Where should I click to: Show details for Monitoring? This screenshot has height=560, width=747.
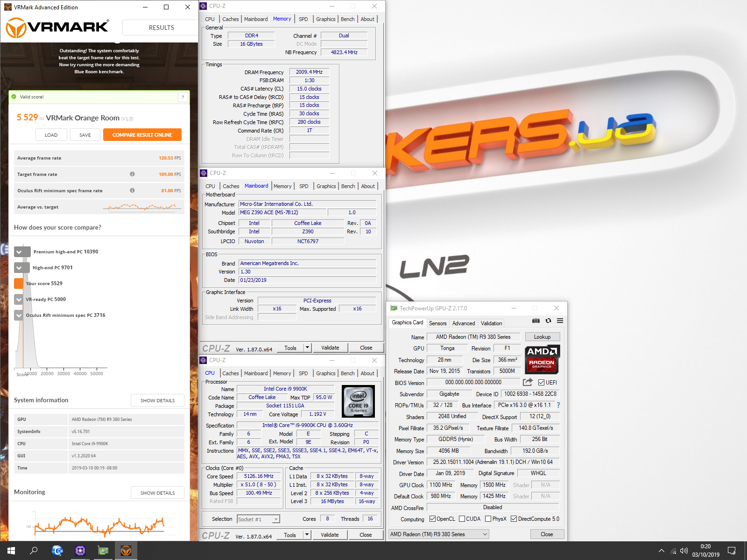pyautogui.click(x=157, y=493)
